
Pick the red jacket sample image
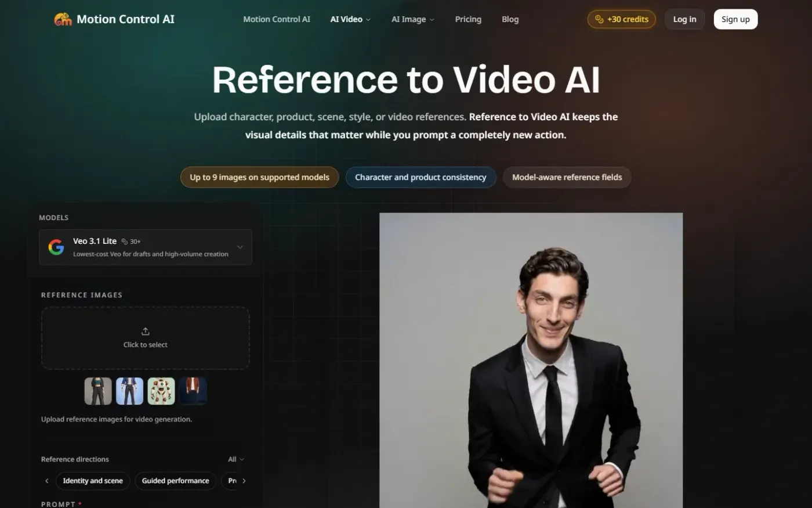[x=193, y=391]
